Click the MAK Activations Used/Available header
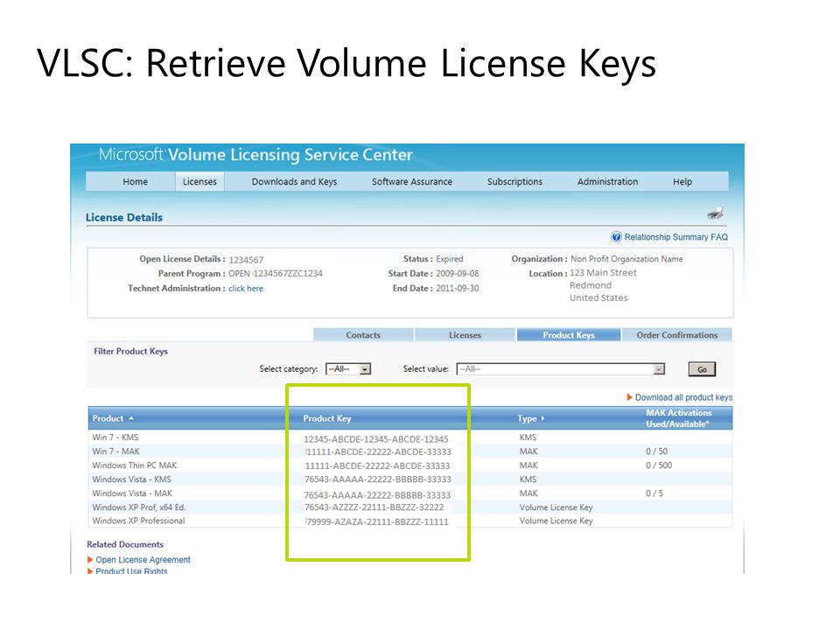This screenshot has height=630, width=840. pyautogui.click(x=679, y=418)
